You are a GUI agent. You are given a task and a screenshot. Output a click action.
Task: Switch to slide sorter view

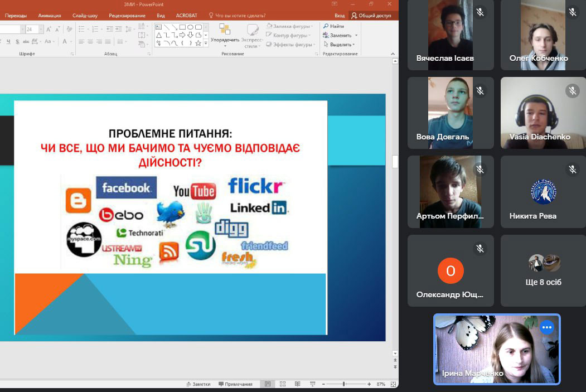(283, 384)
